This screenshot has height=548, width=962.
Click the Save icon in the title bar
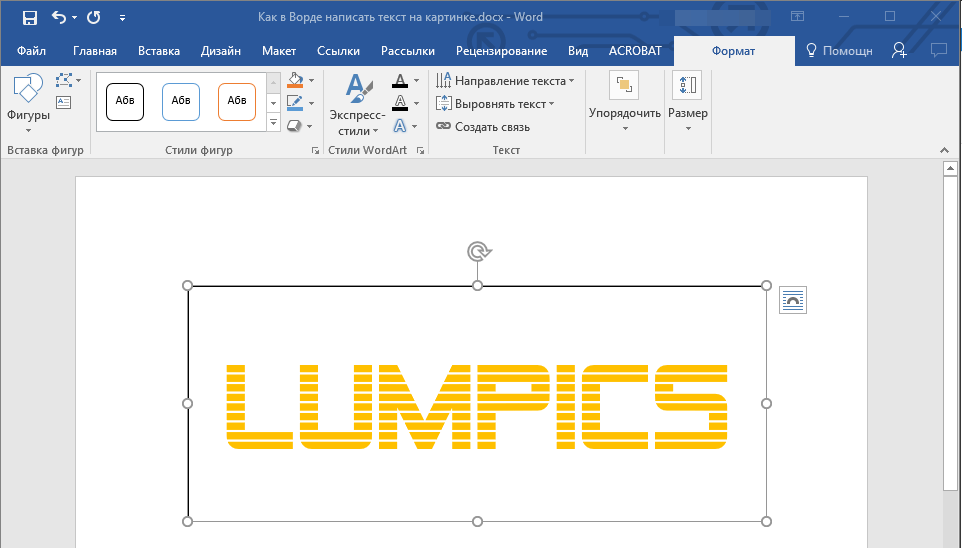(x=29, y=17)
